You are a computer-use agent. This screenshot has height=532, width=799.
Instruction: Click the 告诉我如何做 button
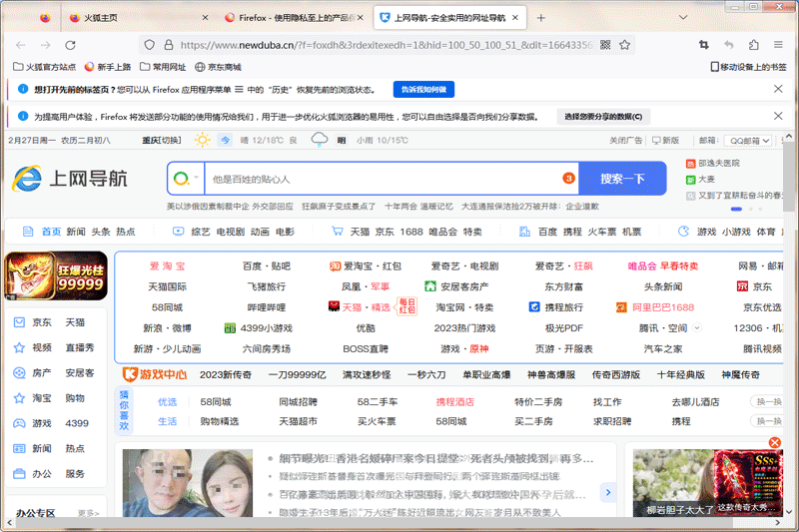(423, 90)
